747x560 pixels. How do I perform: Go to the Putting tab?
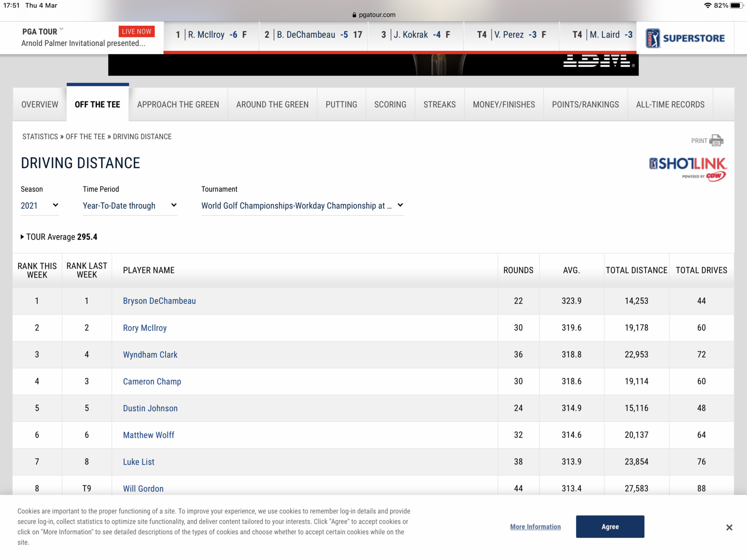[x=341, y=105]
